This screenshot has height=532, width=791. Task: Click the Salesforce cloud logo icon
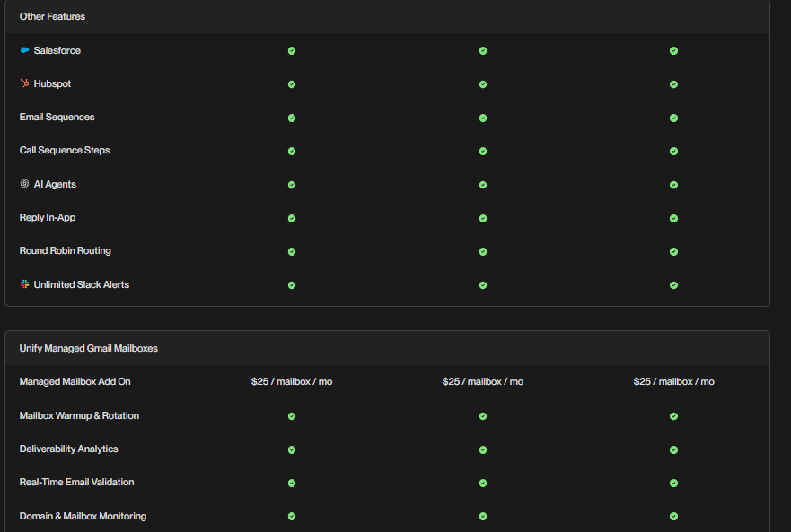point(24,50)
